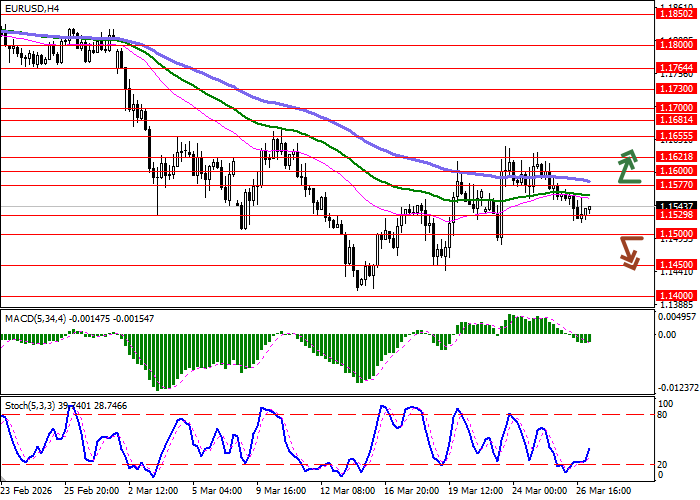Click the 1.1700 price level label
This screenshot has width=700, height=500.
point(676,107)
